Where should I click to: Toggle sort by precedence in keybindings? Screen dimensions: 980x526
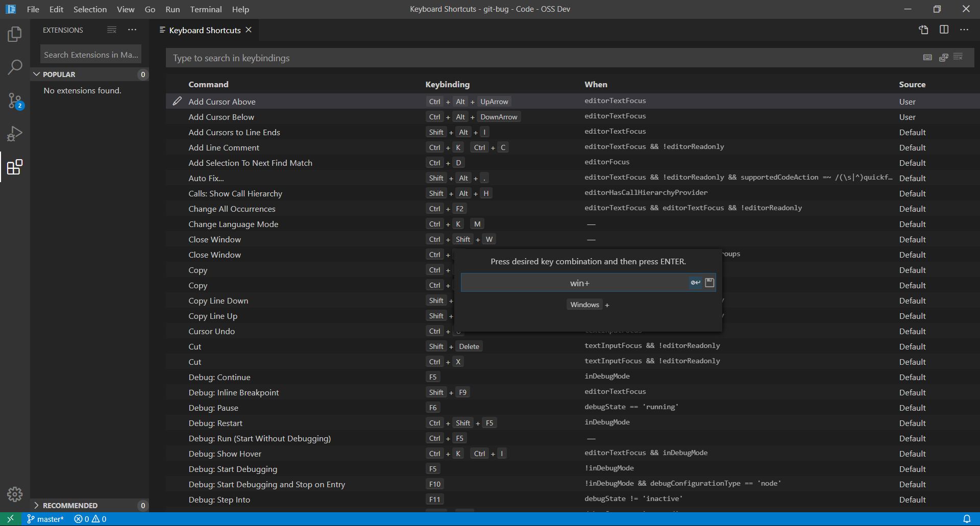click(943, 58)
